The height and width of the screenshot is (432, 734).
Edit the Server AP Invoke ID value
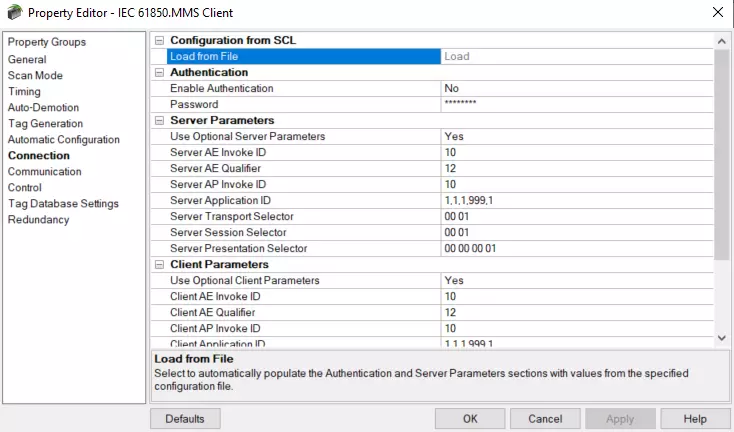pyautogui.click(x=577, y=184)
